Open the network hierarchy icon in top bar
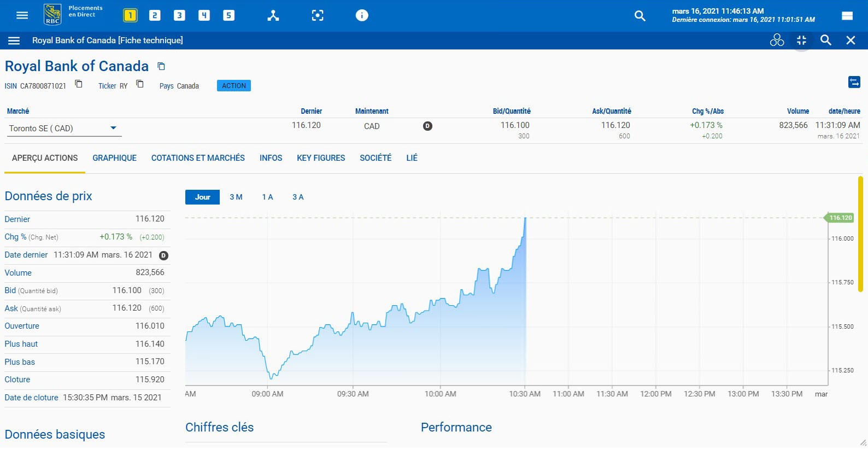 [273, 15]
